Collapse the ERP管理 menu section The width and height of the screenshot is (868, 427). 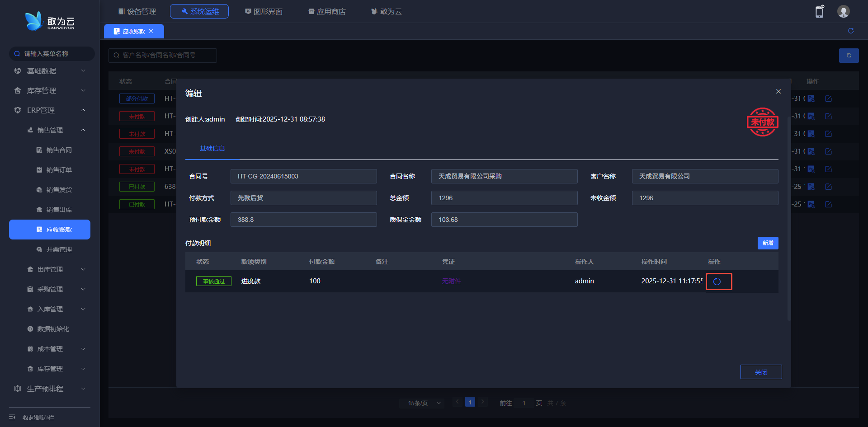tap(83, 110)
